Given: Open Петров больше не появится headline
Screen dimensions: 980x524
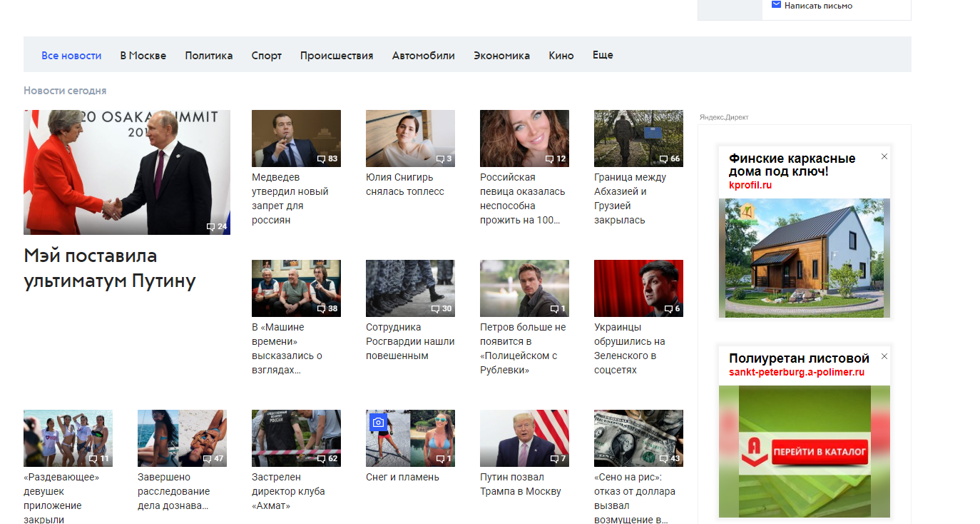Looking at the screenshot, I should click(523, 348).
